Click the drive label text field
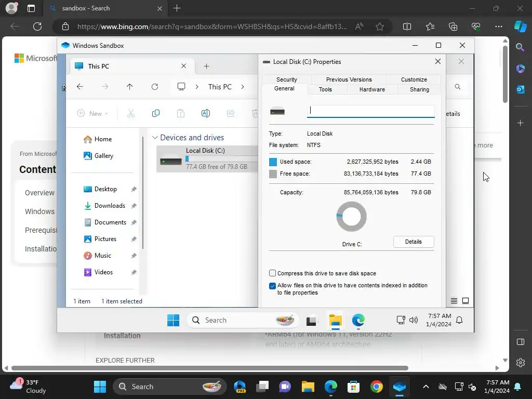 point(370,111)
